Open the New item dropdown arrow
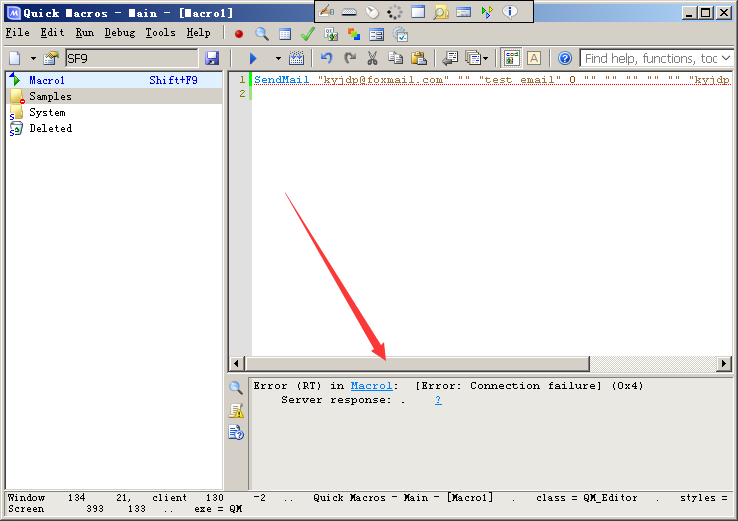Viewport: 738px width, 521px height. pos(32,59)
